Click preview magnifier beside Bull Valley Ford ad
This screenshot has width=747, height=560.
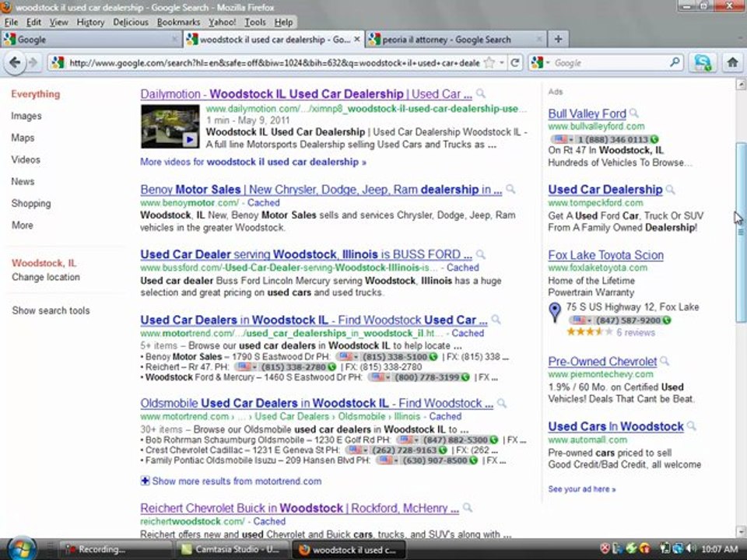(633, 114)
